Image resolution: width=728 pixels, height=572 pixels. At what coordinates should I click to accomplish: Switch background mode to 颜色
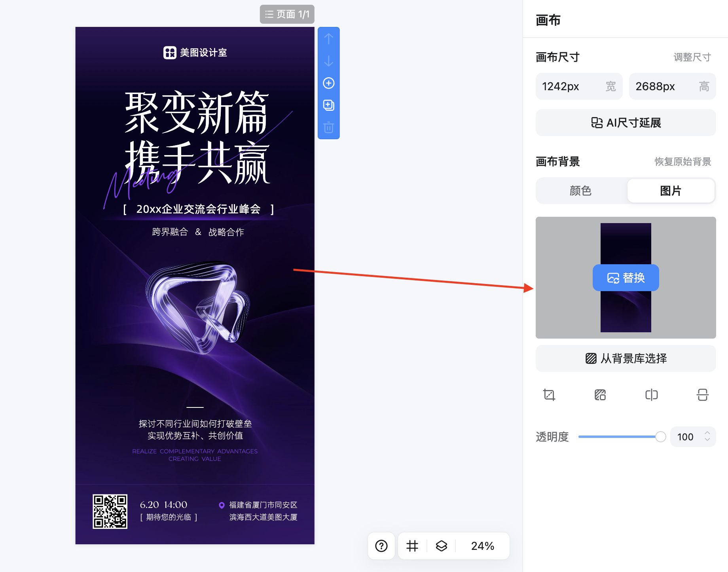click(580, 190)
